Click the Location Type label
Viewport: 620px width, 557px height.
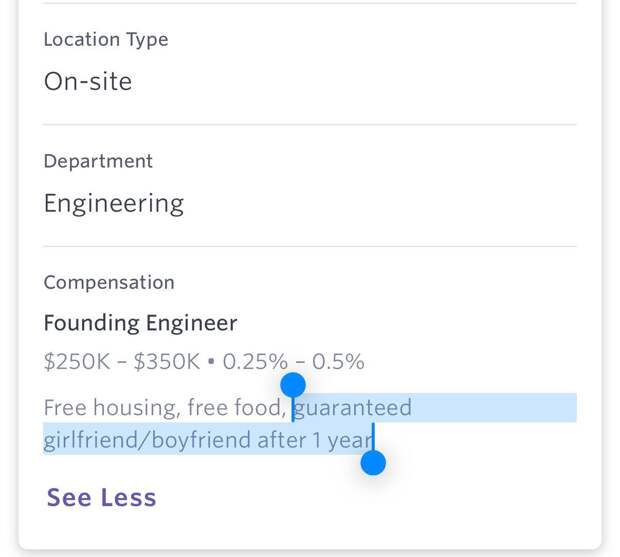click(x=106, y=40)
